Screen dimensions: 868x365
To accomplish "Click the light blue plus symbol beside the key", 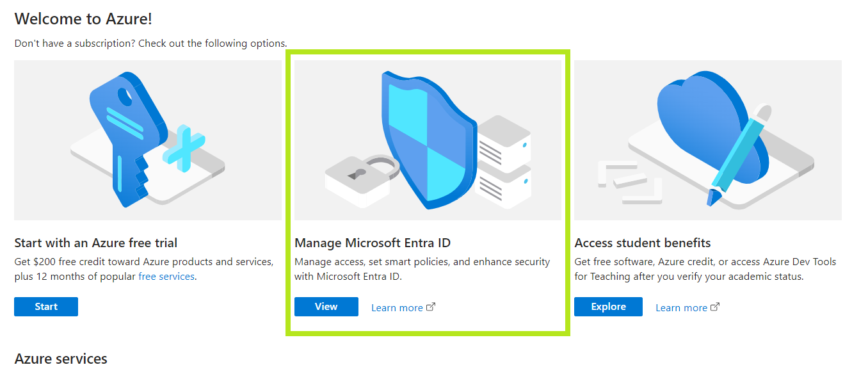I will [x=184, y=150].
